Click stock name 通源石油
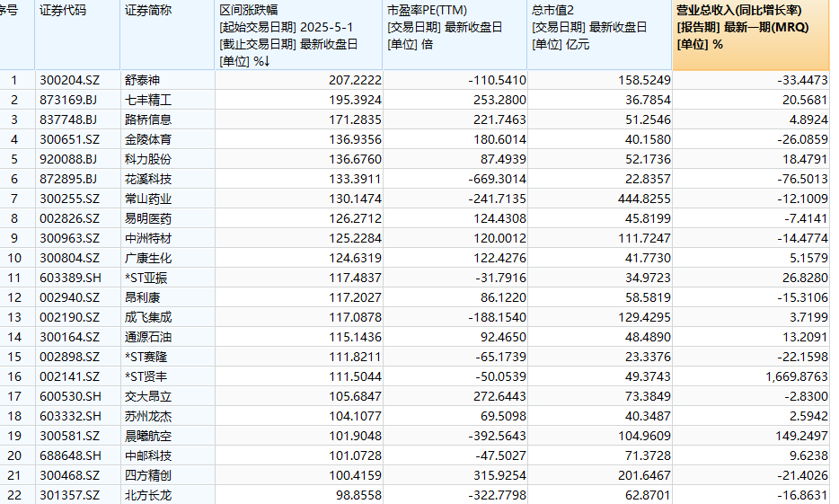Image resolution: width=839 pixels, height=504 pixels. (x=148, y=338)
